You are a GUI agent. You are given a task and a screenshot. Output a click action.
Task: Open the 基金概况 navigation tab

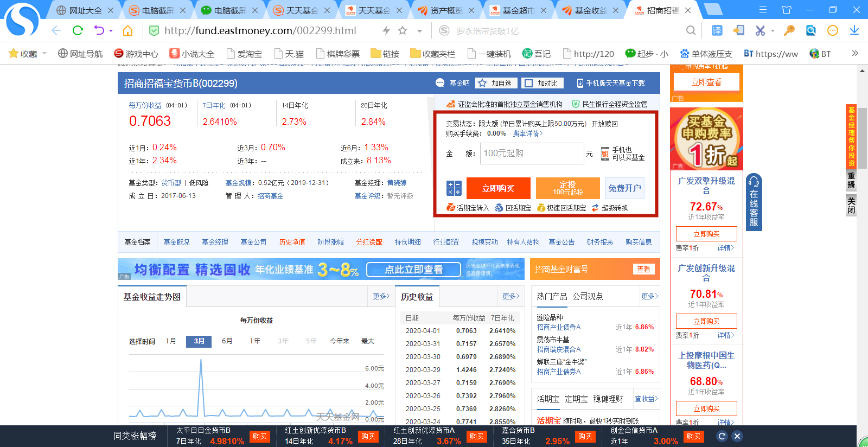177,242
